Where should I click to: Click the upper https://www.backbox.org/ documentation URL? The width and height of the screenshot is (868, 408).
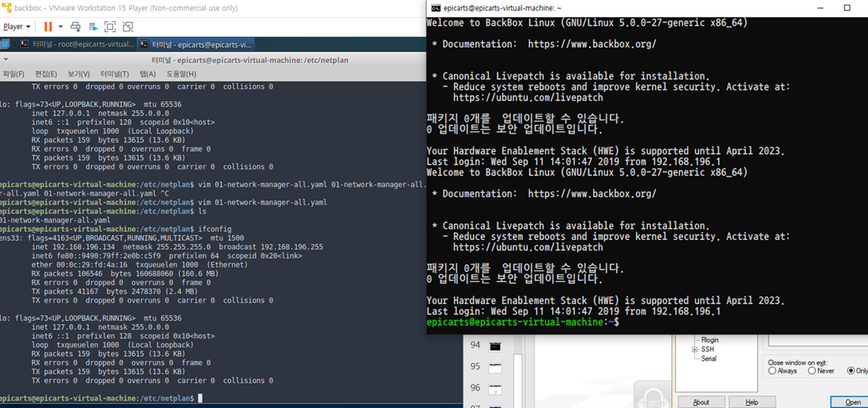[x=592, y=44]
